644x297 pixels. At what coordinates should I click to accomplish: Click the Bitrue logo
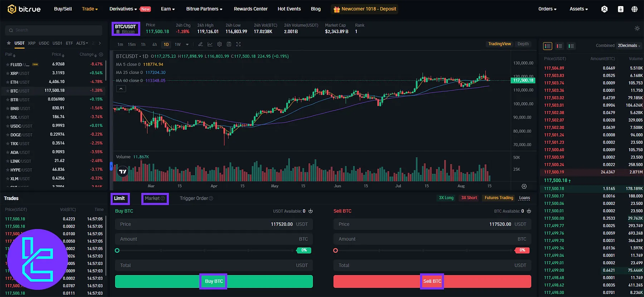(24, 9)
